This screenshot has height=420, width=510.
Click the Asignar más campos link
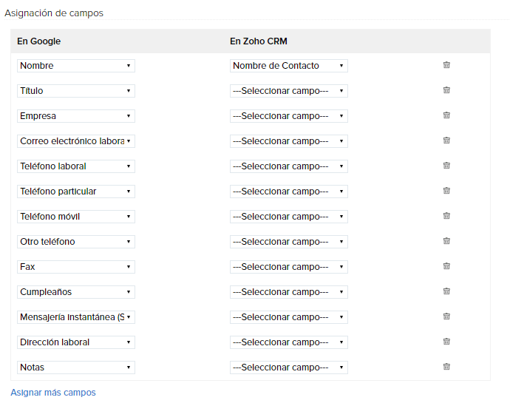[x=53, y=393]
